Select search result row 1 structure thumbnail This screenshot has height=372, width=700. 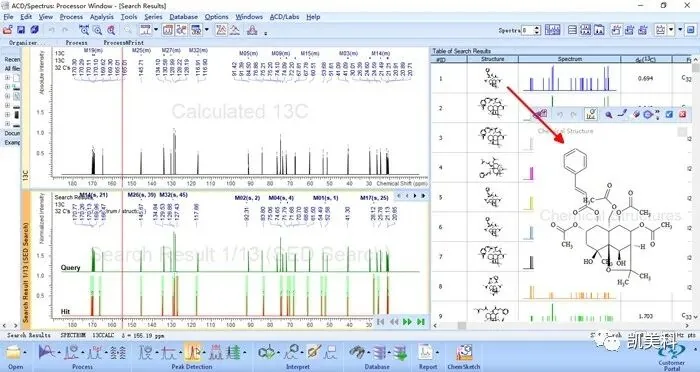coord(493,78)
